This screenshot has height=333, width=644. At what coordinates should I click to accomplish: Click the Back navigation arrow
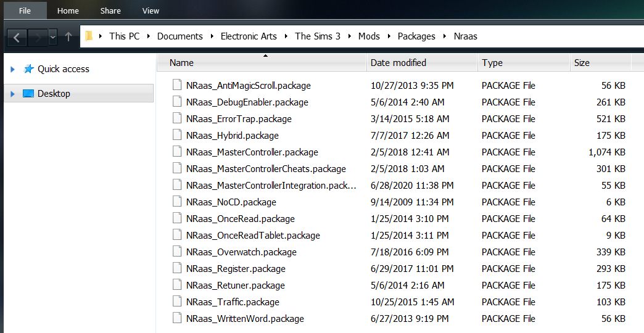17,38
